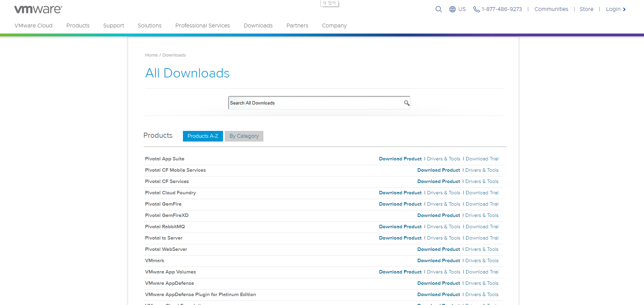Download Product for Pivotal GemFireXD
This screenshot has width=644, height=305.
click(438, 215)
